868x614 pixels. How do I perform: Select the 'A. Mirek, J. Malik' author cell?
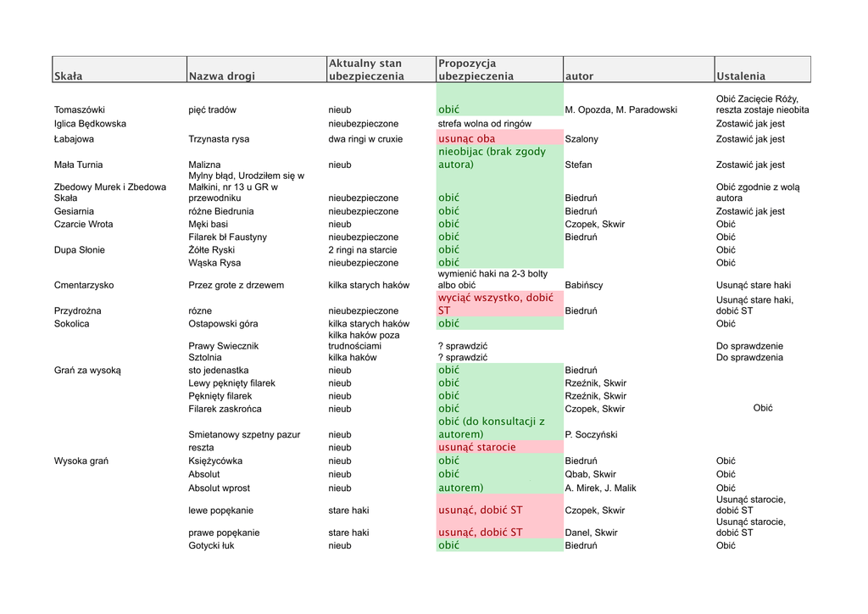[x=600, y=488]
